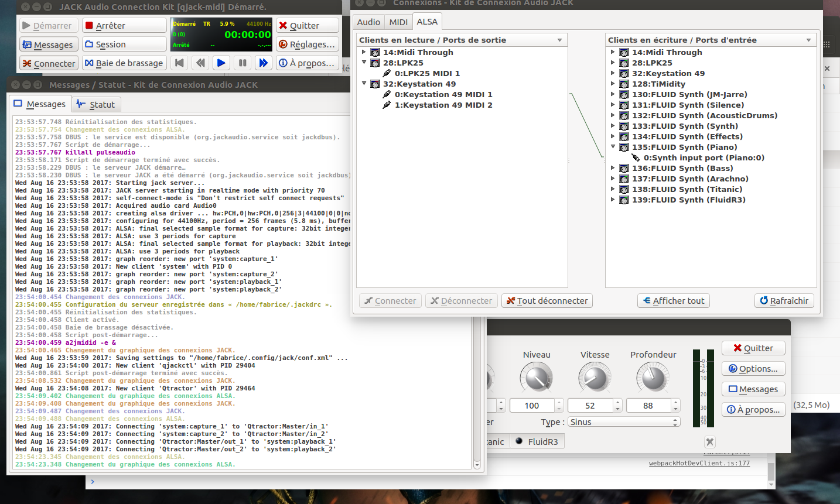The width and height of the screenshot is (840, 504).
Task: Click the transport backward rewind icon
Action: (200, 63)
